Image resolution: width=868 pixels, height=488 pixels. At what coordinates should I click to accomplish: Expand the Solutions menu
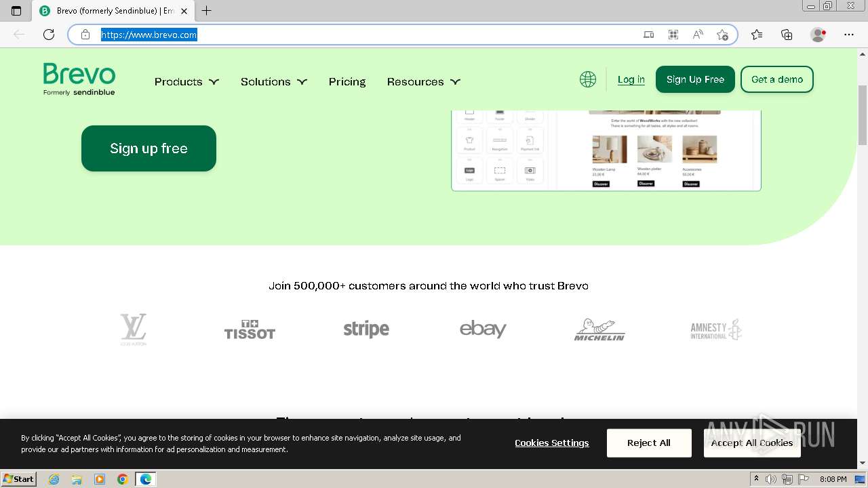coord(274,81)
